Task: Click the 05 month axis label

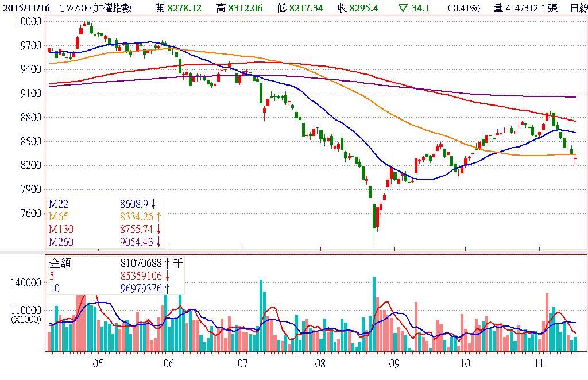Action: click(x=98, y=363)
